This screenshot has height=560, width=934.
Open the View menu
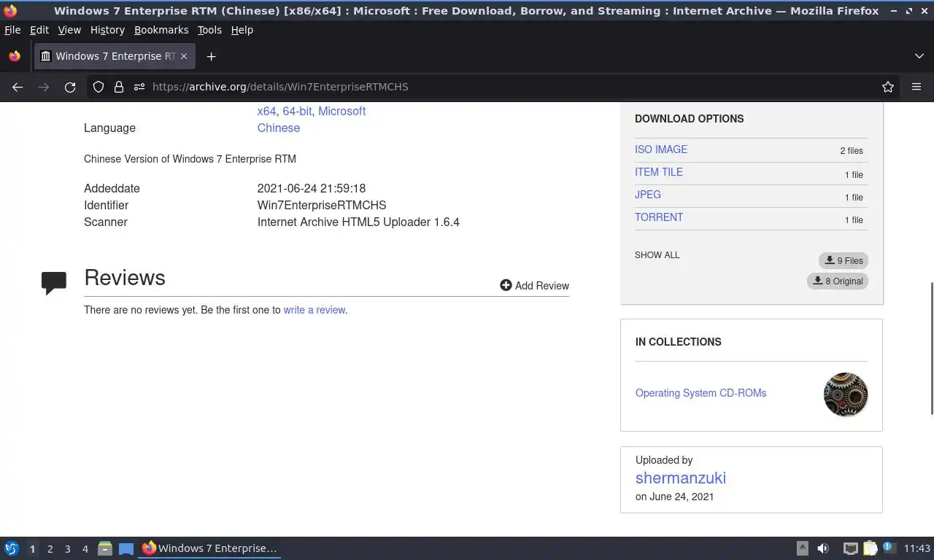(x=69, y=30)
